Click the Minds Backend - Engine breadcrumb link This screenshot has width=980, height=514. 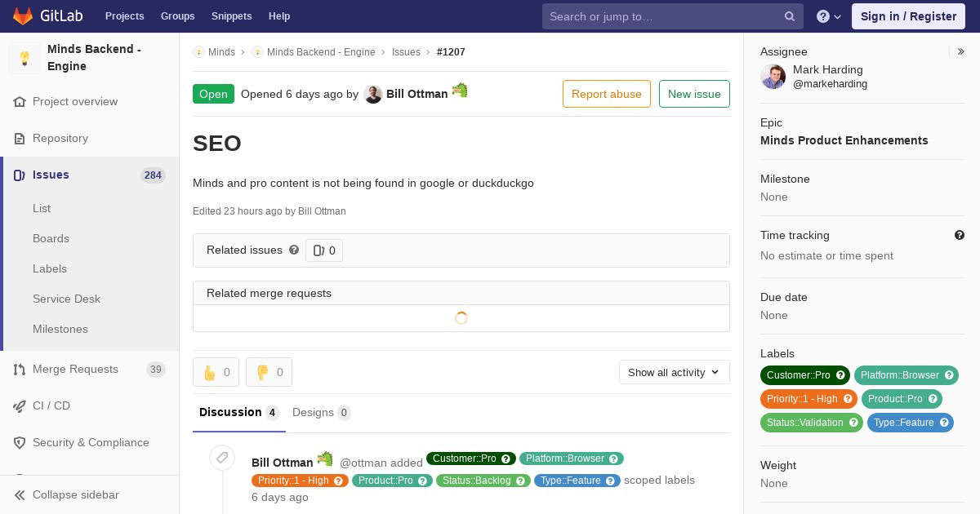pyautogui.click(x=321, y=52)
